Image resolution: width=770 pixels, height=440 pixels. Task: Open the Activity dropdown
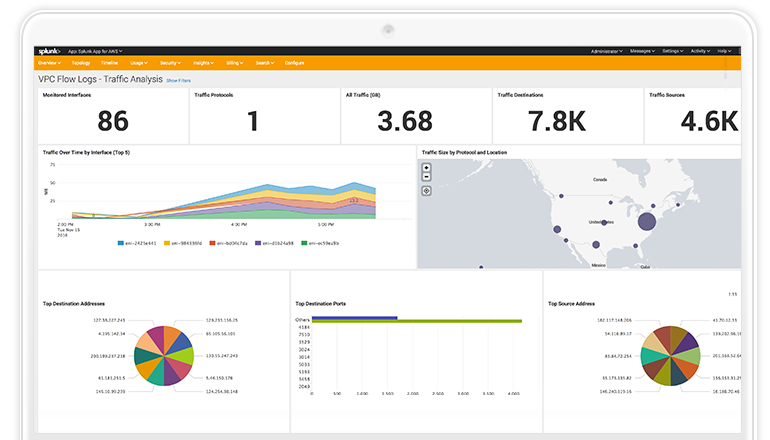700,51
